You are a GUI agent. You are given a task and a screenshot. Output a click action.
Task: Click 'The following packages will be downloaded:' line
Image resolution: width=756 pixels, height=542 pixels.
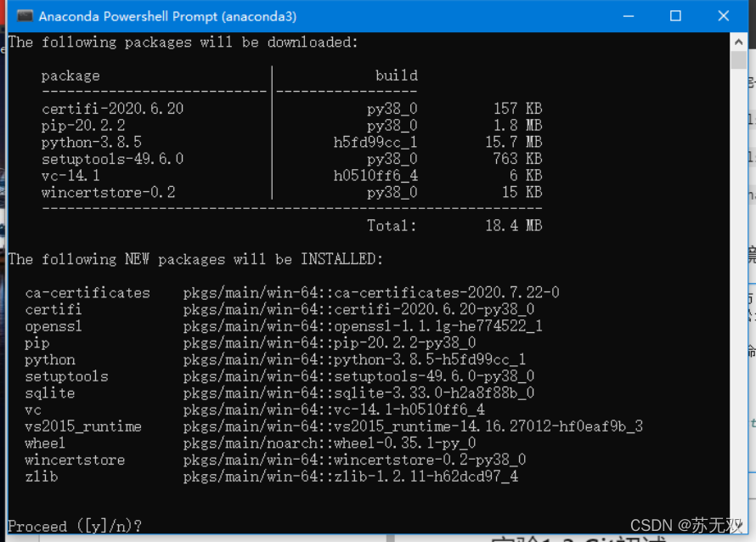pyautogui.click(x=183, y=42)
